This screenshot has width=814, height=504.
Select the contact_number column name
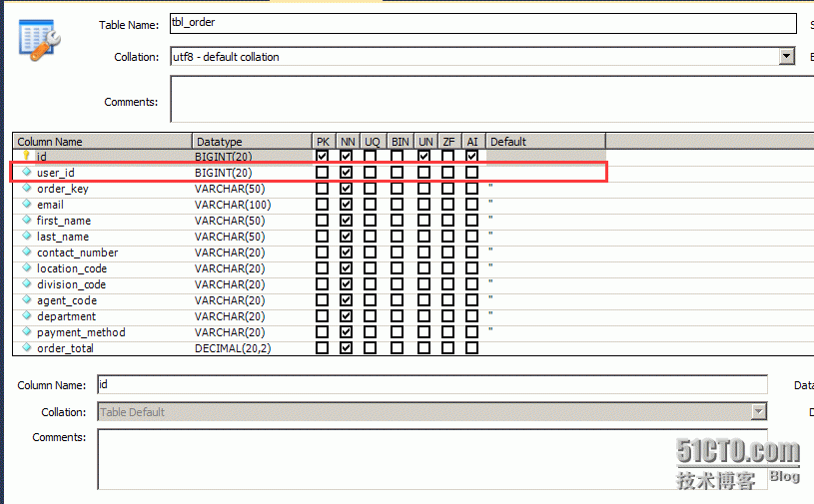[77, 252]
